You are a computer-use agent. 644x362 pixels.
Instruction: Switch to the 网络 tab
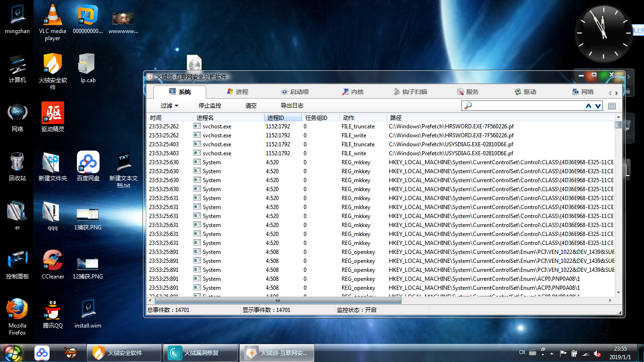click(583, 92)
